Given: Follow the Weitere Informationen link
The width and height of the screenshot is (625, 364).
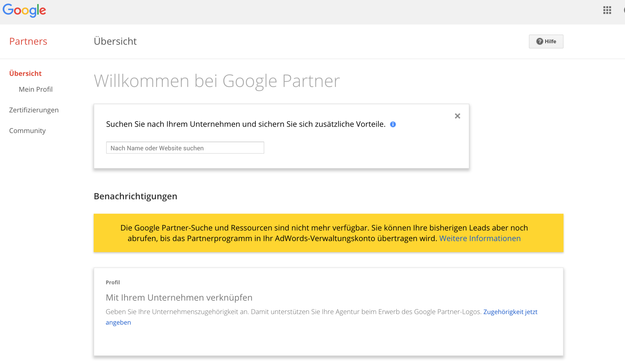Looking at the screenshot, I should coord(480,238).
